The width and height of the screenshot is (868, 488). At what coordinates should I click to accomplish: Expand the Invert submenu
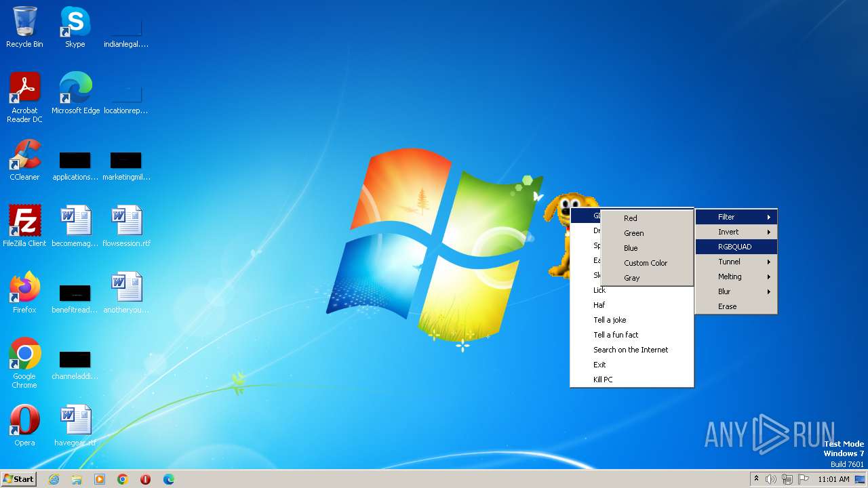click(x=736, y=232)
